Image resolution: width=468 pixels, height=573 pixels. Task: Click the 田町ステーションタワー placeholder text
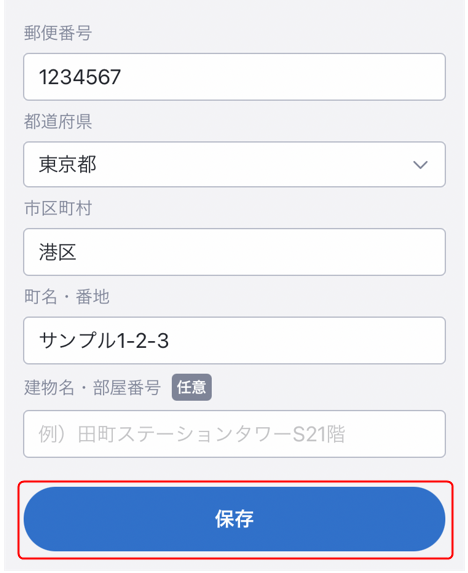[185, 434]
